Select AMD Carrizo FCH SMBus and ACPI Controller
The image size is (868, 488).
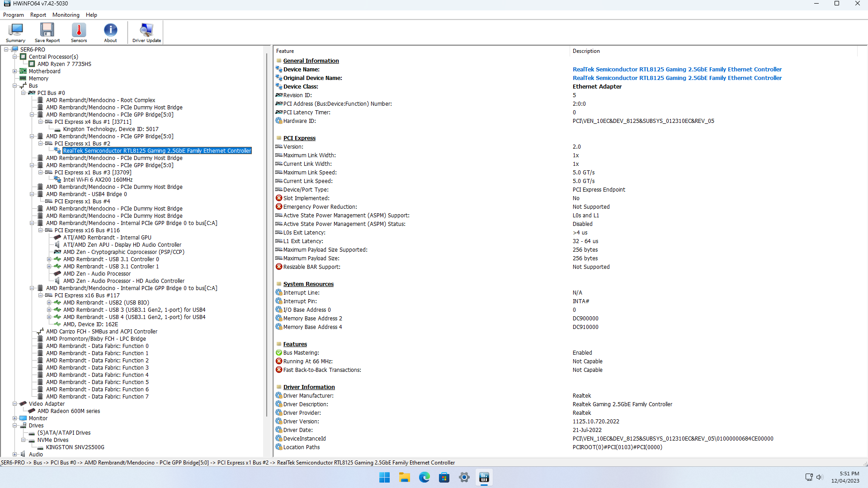click(102, 331)
